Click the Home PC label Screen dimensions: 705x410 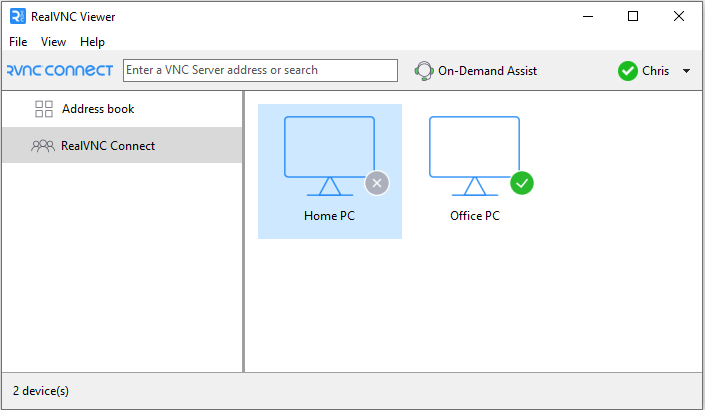coord(330,216)
